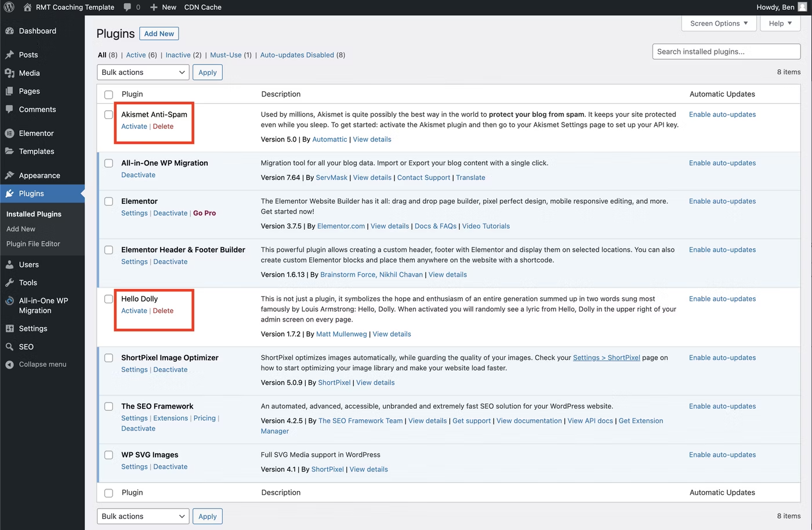Viewport: 812px width, 530px height.
Task: Click the home icon beside RMT Coaching Template
Action: pos(27,8)
